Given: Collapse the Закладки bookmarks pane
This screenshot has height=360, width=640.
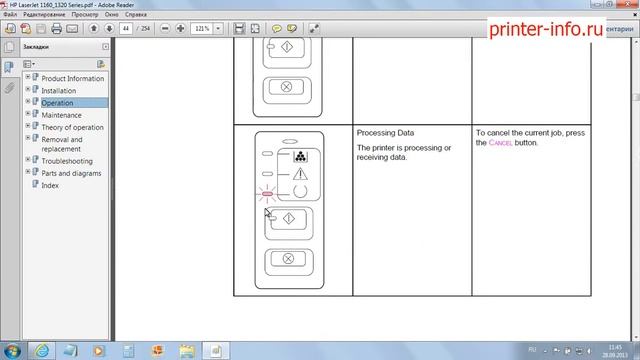Looking at the screenshot, I should 105,47.
